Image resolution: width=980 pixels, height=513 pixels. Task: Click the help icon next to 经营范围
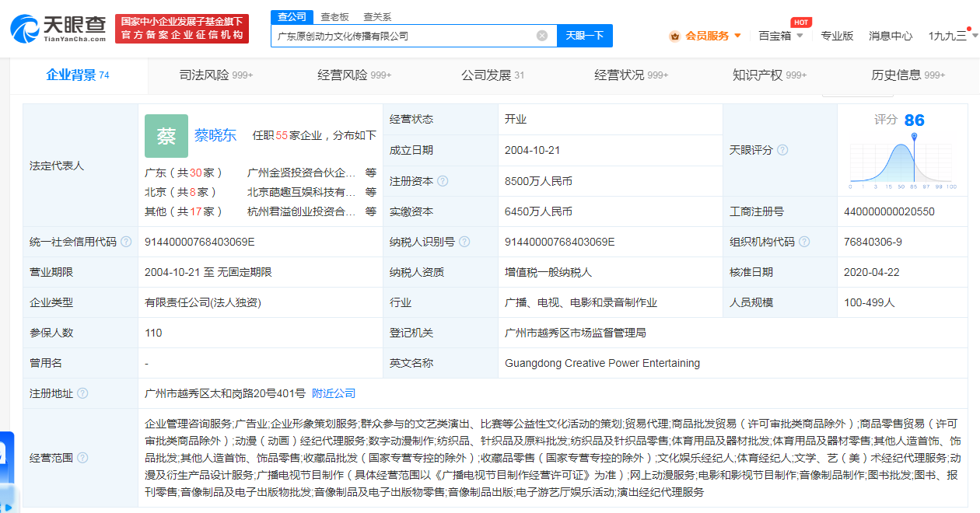pyautogui.click(x=82, y=458)
